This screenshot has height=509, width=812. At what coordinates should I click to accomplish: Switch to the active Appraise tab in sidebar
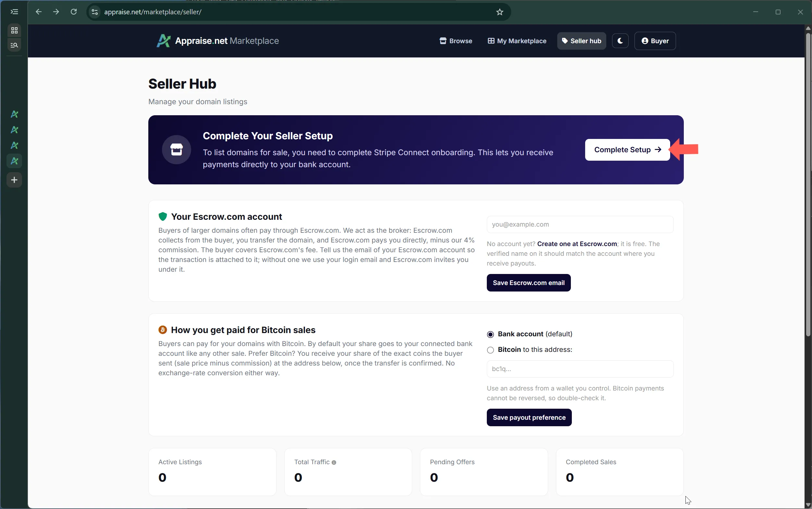14,161
